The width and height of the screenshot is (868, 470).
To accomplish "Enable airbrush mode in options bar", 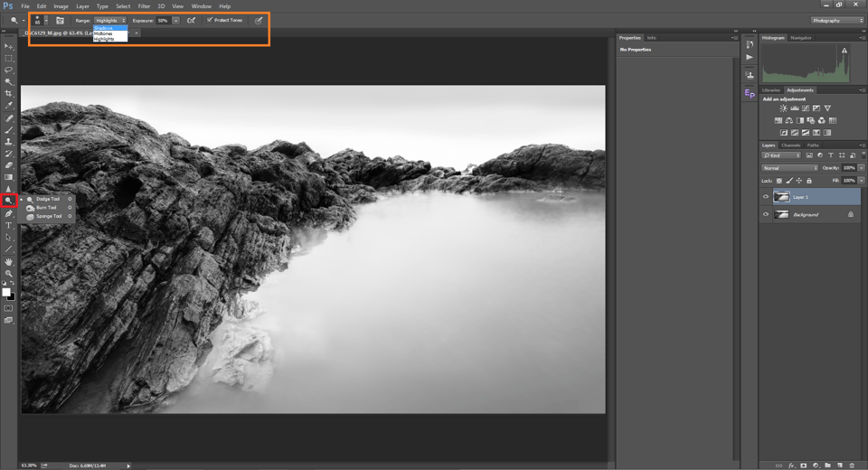I will click(x=191, y=21).
